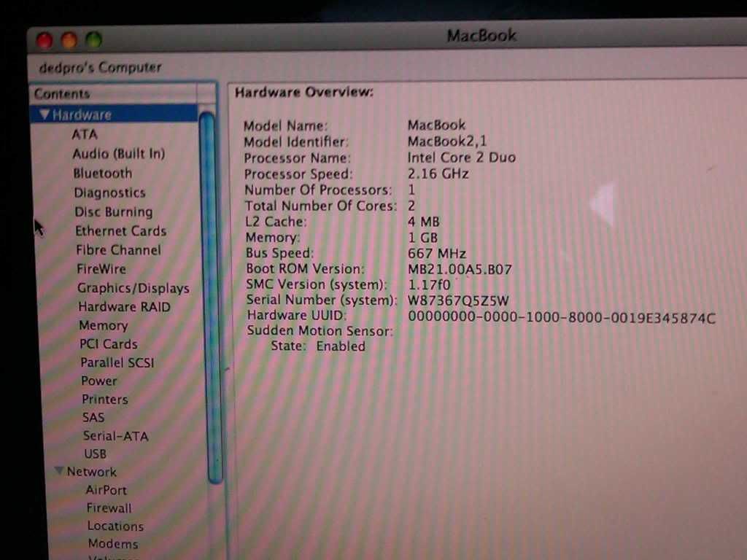
Task: Click the 667 MHz bus speed value
Action: tap(437, 253)
